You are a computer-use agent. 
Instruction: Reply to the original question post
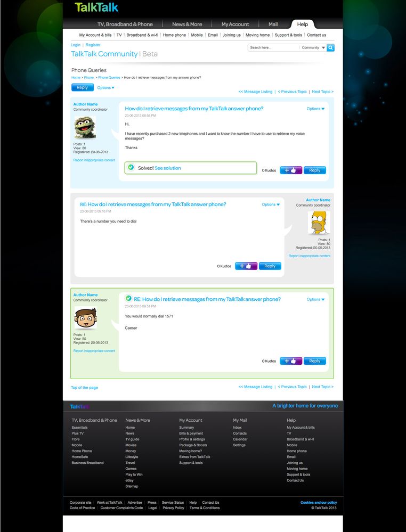(x=315, y=170)
